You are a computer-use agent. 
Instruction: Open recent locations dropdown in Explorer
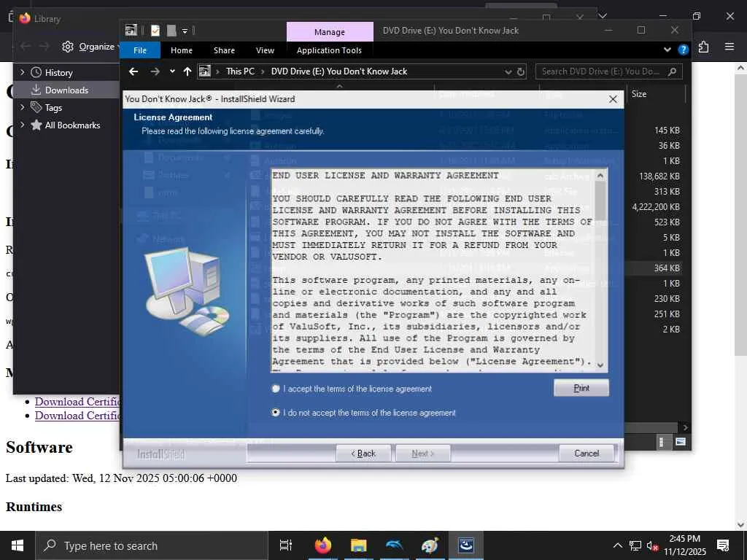pyautogui.click(x=172, y=71)
